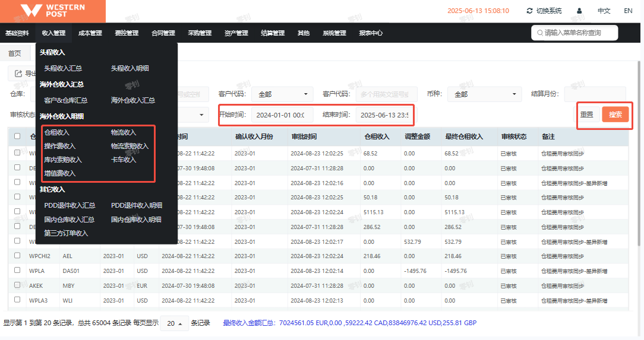644x340 pixels.
Task: Tick checkbox of row with 50.18 rent
Action: pyautogui.click(x=17, y=197)
